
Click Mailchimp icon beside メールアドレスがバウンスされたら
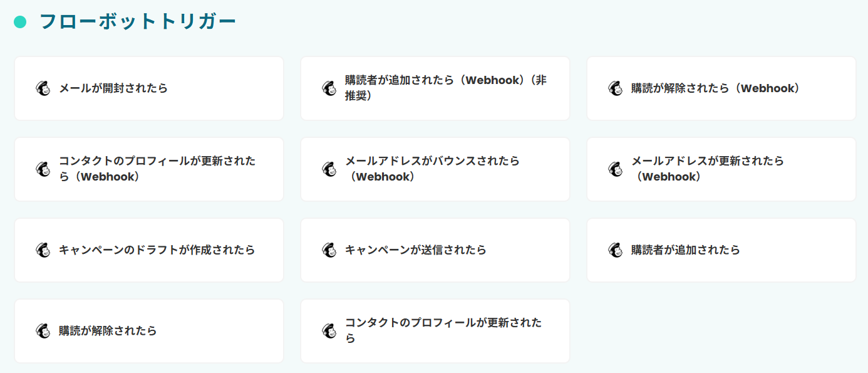329,169
